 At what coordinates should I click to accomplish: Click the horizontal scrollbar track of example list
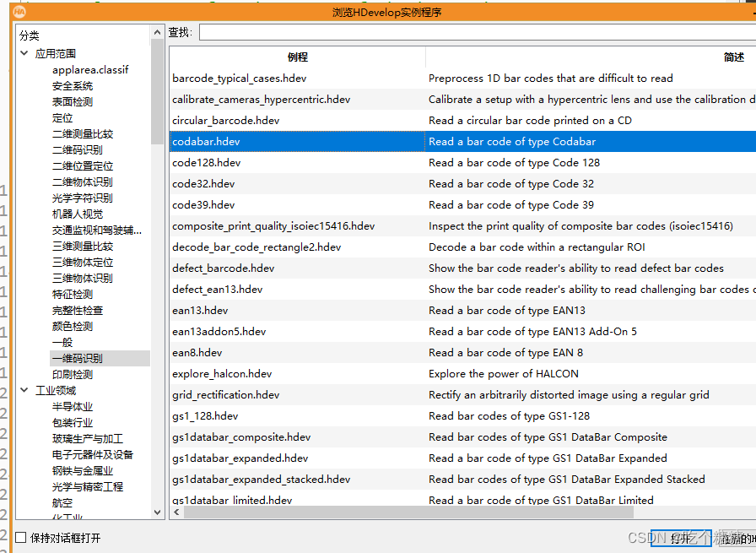(x=694, y=512)
